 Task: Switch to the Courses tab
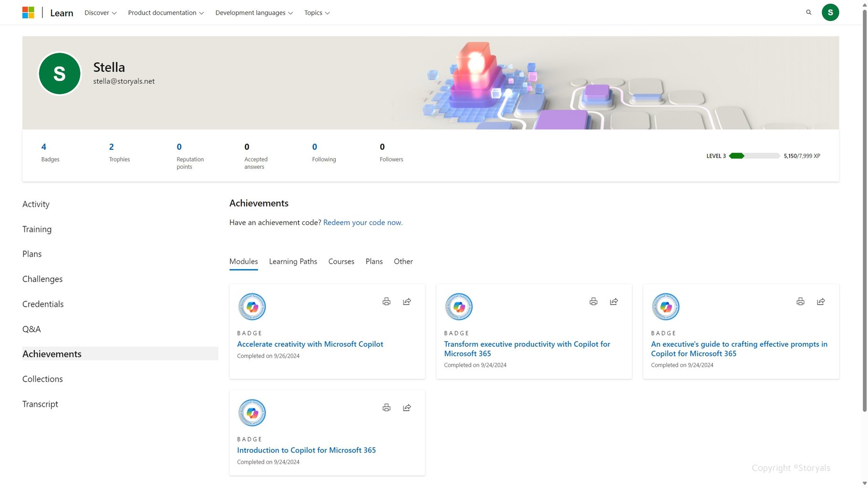click(x=341, y=261)
